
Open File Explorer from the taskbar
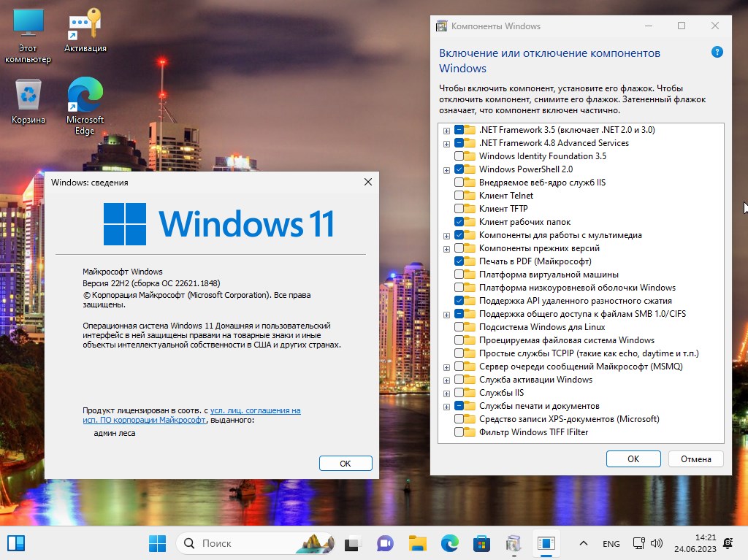coord(417,543)
